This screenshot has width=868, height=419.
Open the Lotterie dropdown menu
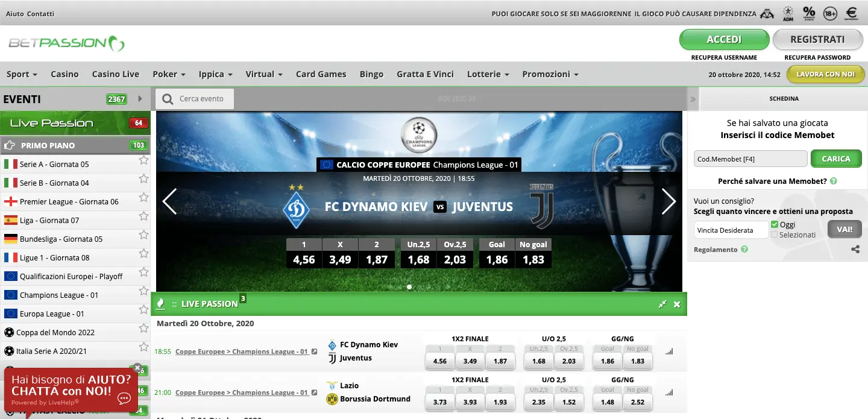(x=488, y=74)
